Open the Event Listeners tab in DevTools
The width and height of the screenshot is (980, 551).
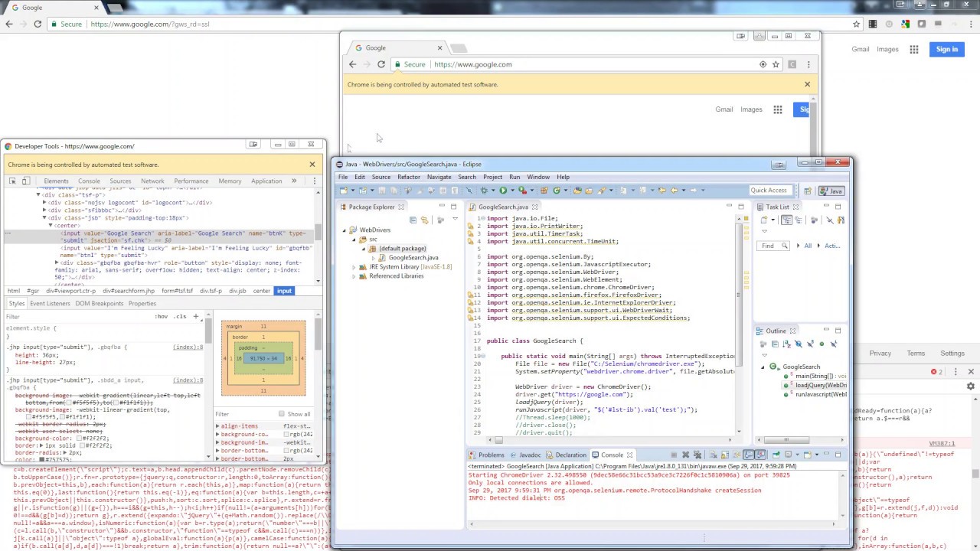click(x=50, y=304)
